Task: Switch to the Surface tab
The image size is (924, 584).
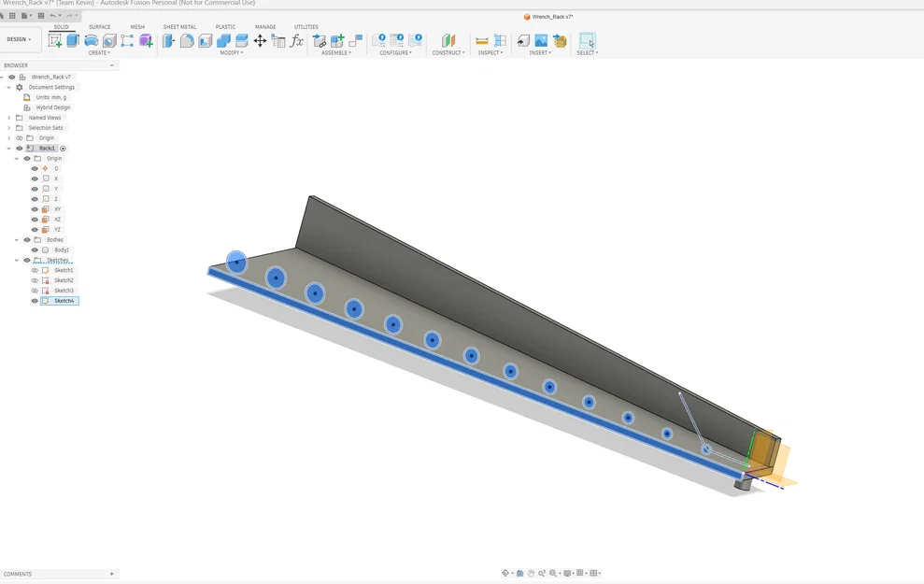Action: point(100,27)
